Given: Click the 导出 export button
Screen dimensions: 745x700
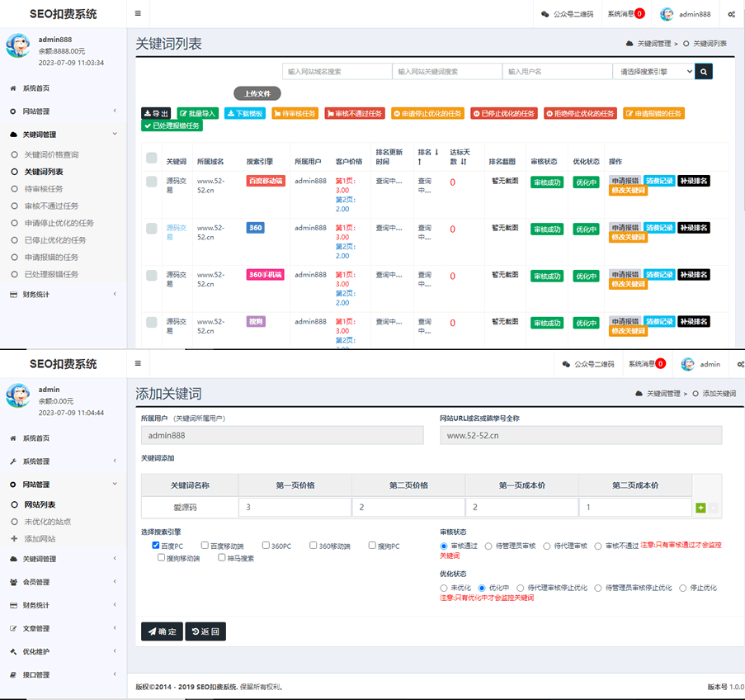Looking at the screenshot, I should (156, 113).
